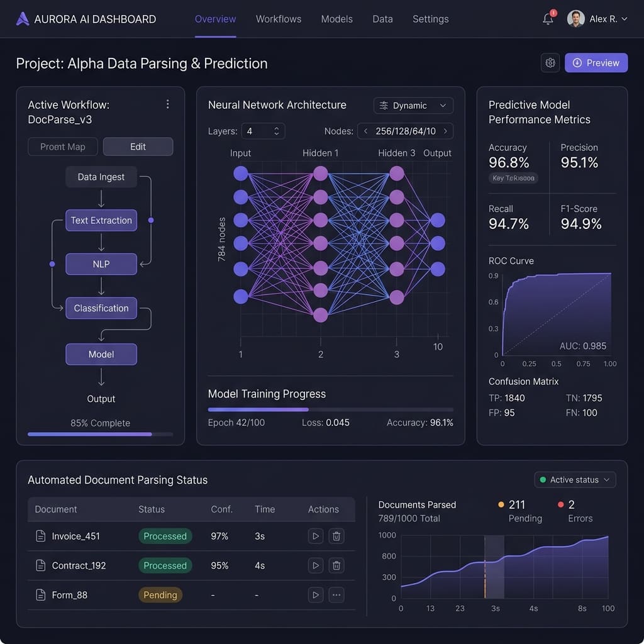Go to next Nodes configuration arrow

point(445,131)
